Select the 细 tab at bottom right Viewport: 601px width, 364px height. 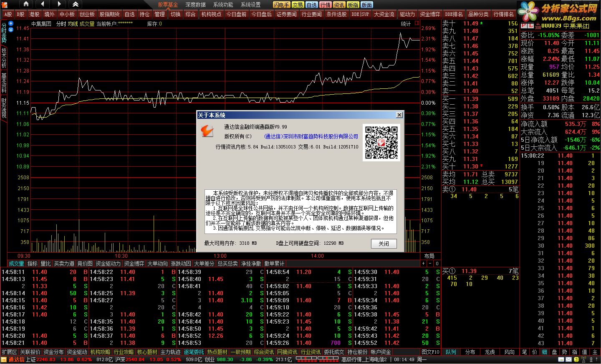[x=545, y=352]
